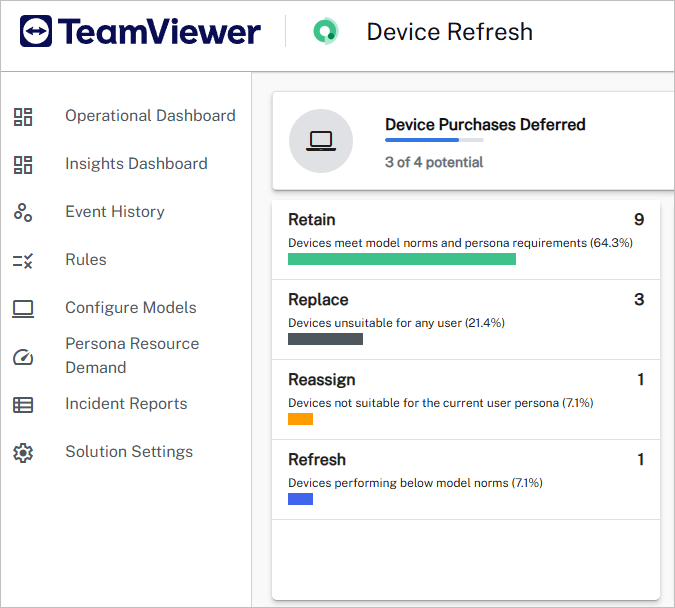Click the orange Reassign percentage bar
The height and width of the screenshot is (608, 675).
tap(300, 419)
